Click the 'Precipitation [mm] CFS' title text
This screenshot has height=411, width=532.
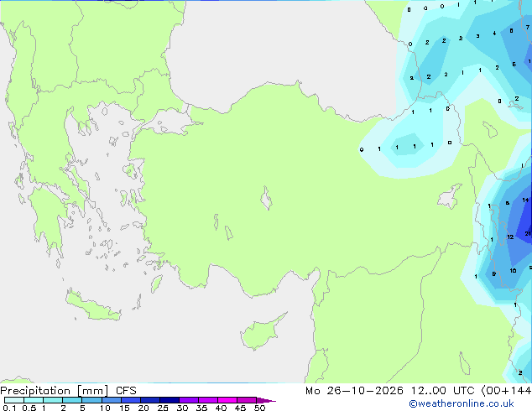pyautogui.click(x=68, y=391)
